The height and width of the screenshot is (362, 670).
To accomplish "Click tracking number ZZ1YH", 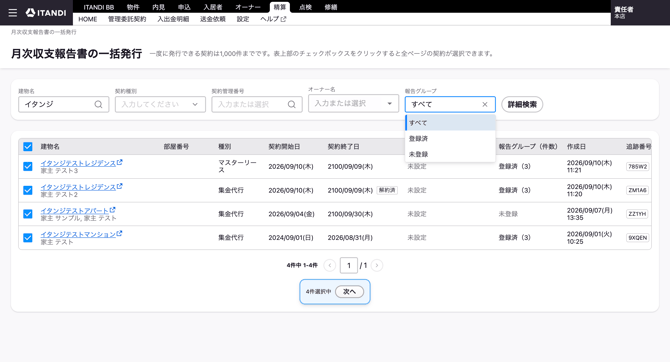I will click(638, 214).
